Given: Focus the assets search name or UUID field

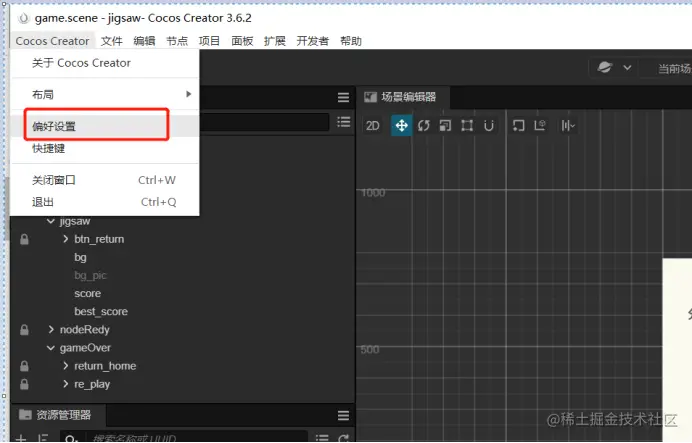Looking at the screenshot, I should 196,438.
